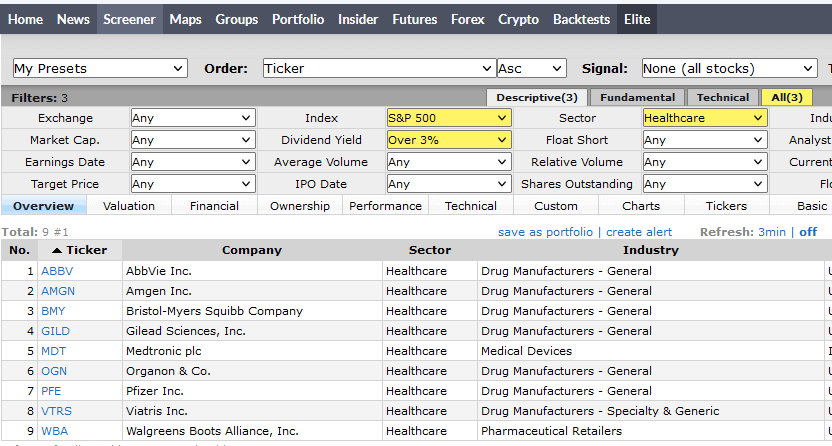
Task: Select the Technical view tab in the results row
Action: click(x=471, y=206)
